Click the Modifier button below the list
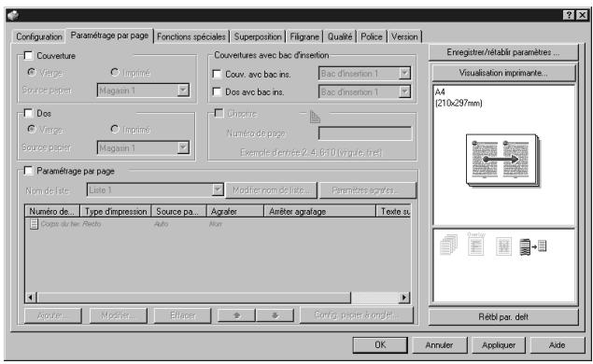 point(118,315)
